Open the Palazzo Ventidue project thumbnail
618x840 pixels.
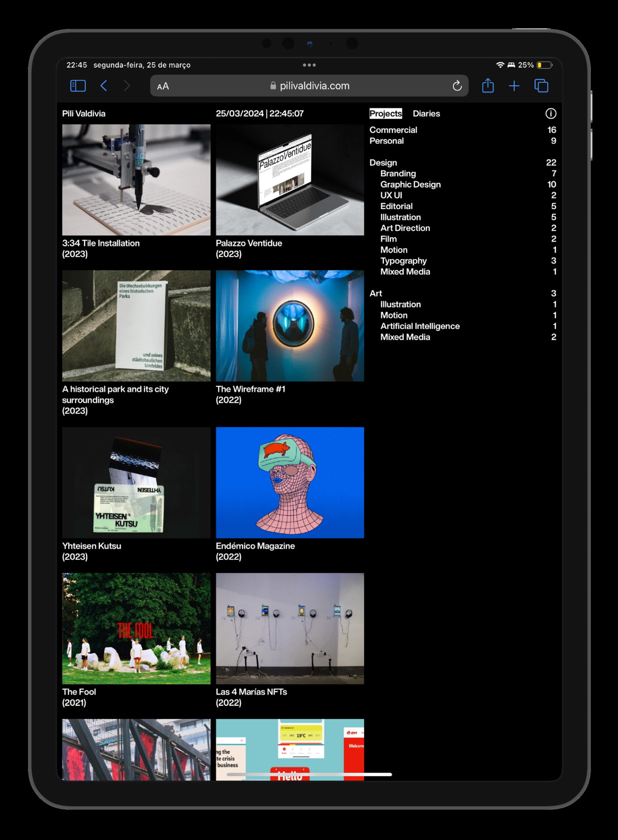coord(290,180)
